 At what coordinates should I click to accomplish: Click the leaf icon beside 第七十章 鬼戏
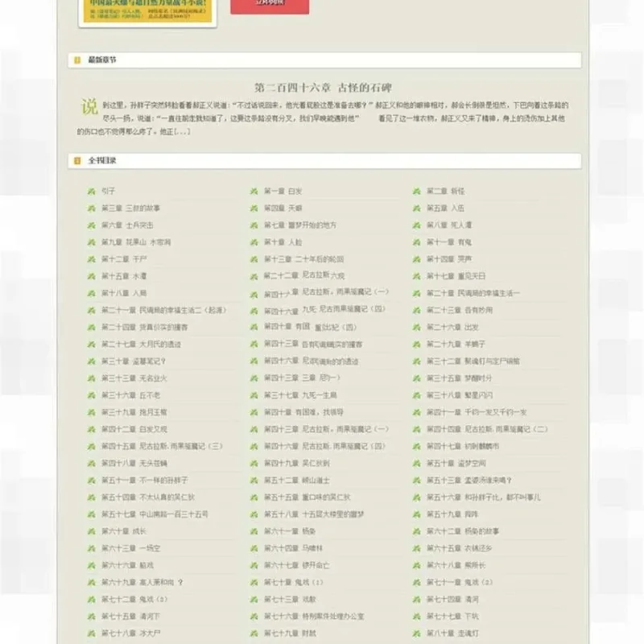(x=254, y=582)
